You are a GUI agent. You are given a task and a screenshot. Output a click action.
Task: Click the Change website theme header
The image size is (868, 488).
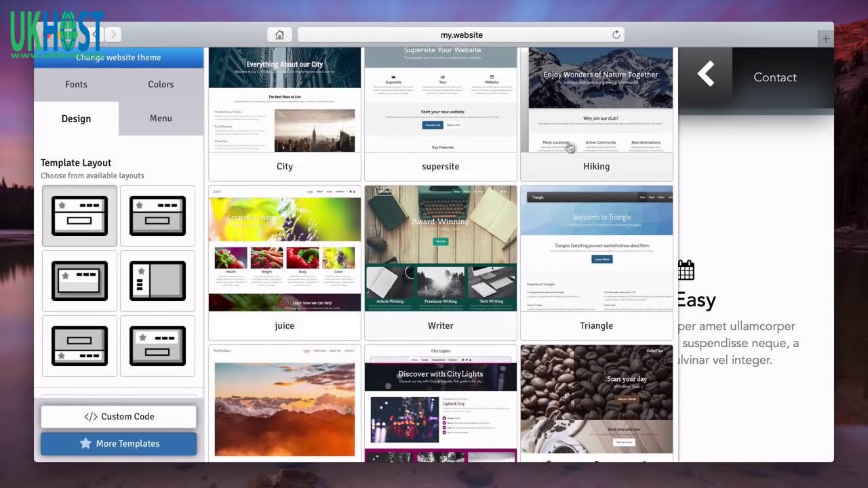[x=119, y=58]
